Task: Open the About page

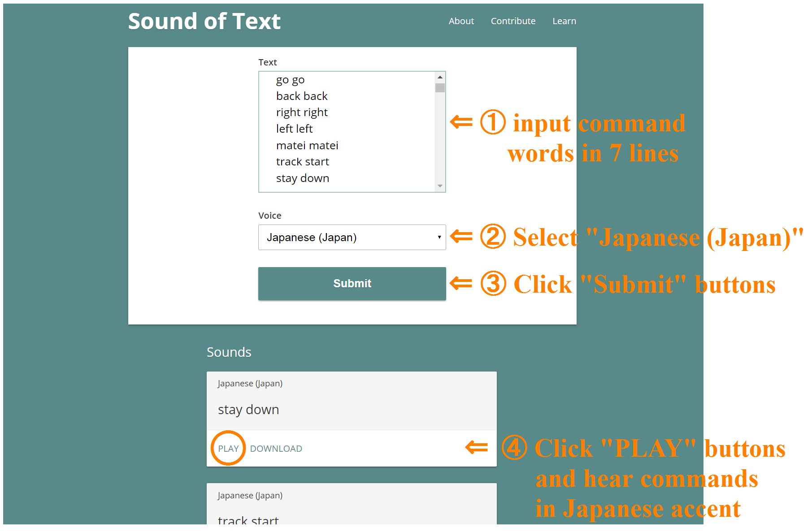Action: tap(461, 21)
